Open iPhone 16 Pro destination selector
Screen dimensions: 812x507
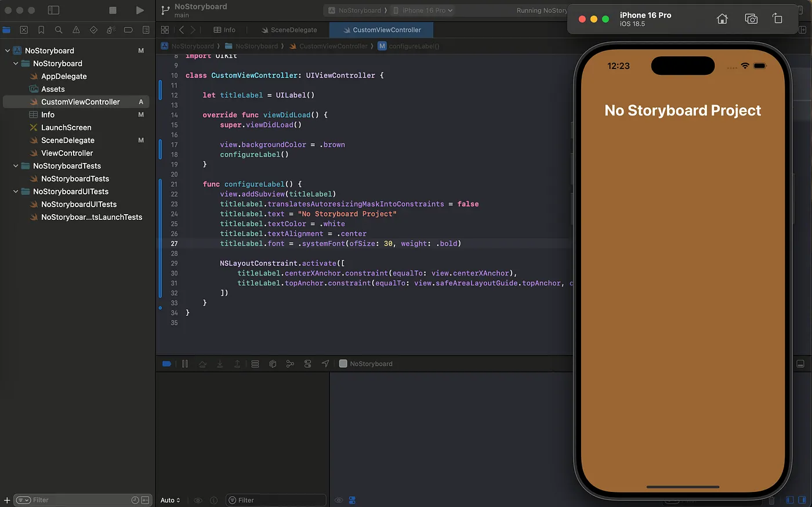[423, 10]
